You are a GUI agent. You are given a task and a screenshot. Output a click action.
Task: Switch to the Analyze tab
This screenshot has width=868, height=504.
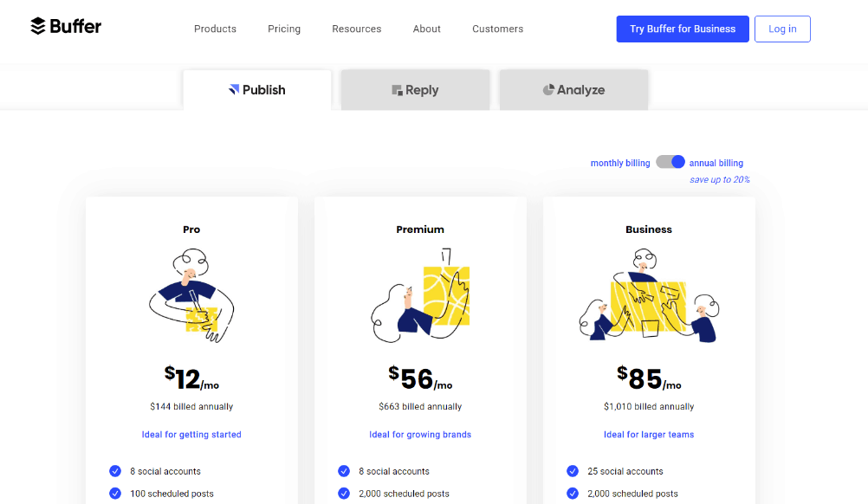point(574,90)
